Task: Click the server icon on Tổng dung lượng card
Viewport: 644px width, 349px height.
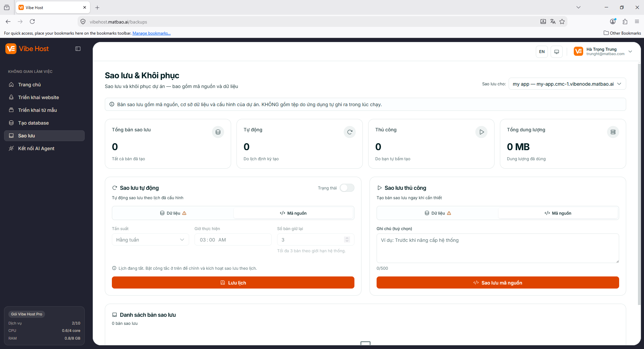Action: pyautogui.click(x=613, y=132)
